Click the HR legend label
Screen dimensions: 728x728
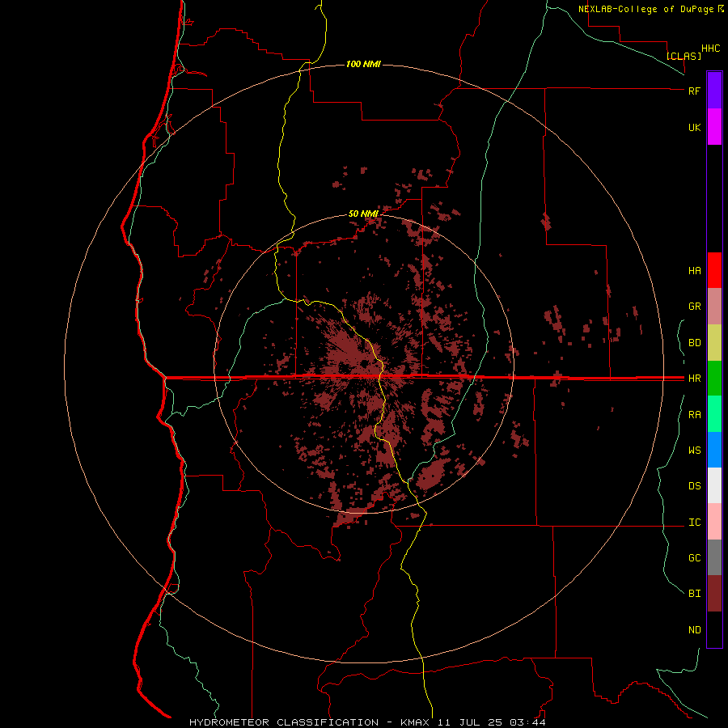(x=694, y=379)
